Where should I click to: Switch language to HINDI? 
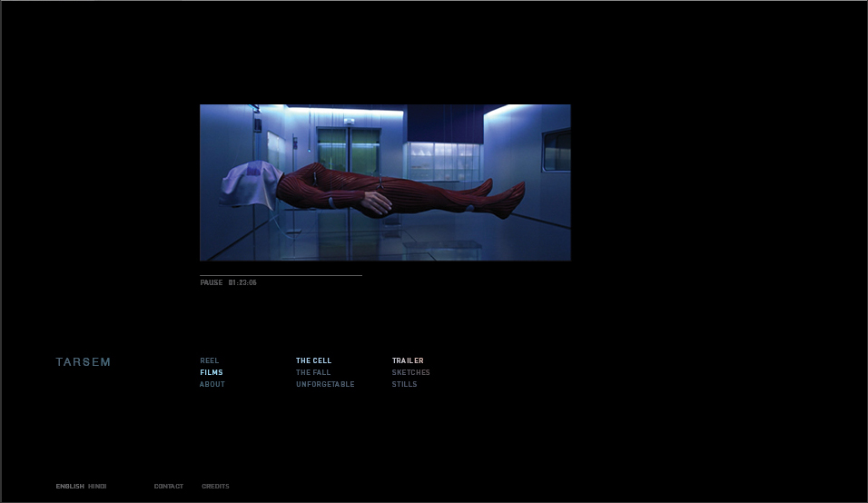[97, 487]
